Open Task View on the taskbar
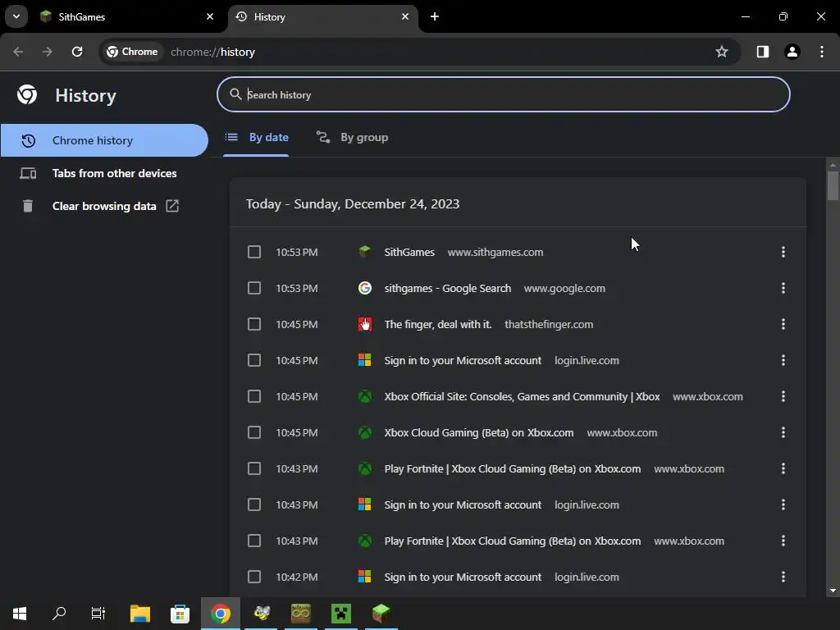Viewport: 840px width, 630px height. [x=98, y=614]
